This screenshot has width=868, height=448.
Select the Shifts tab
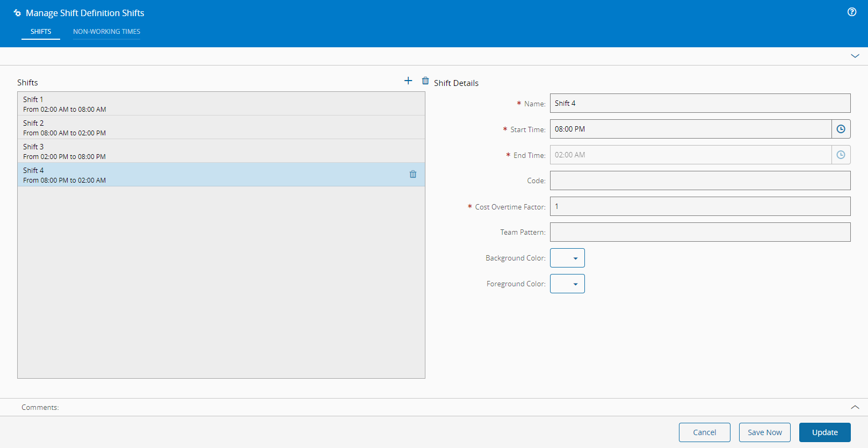[41, 32]
